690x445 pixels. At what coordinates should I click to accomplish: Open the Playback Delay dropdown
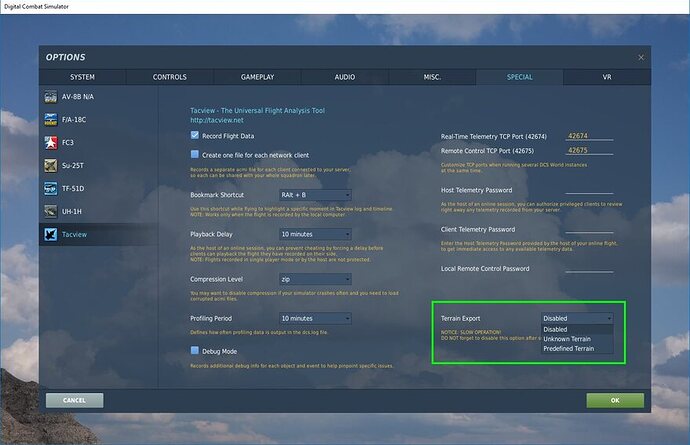tap(315, 234)
